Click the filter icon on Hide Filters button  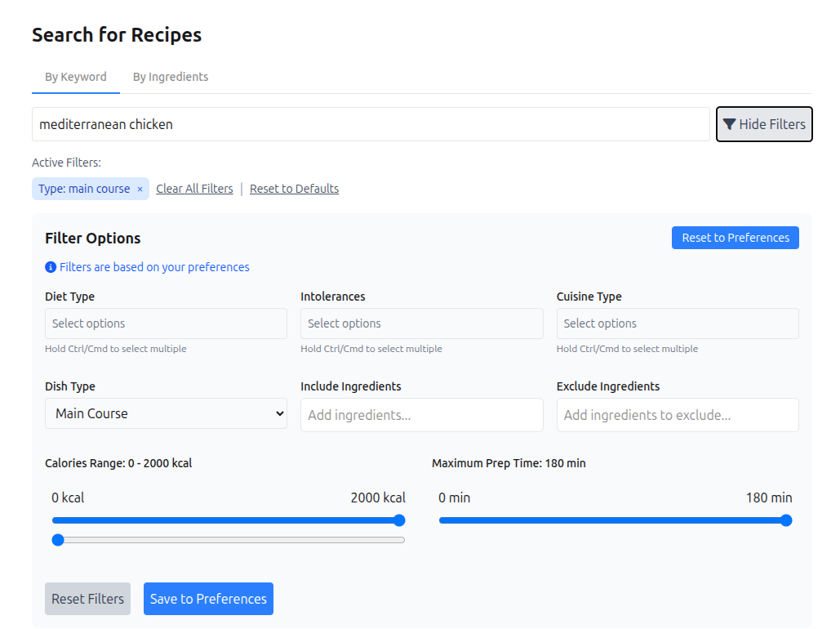pyautogui.click(x=730, y=123)
